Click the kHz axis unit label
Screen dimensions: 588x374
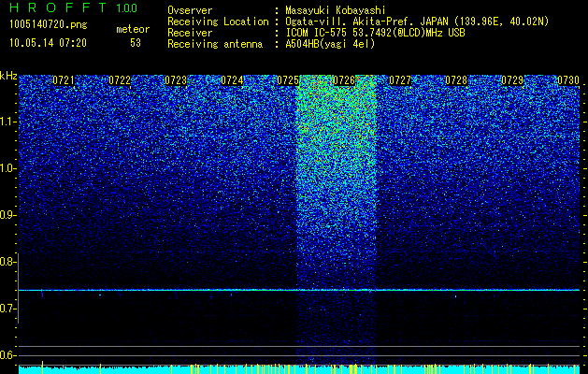(x=8, y=76)
